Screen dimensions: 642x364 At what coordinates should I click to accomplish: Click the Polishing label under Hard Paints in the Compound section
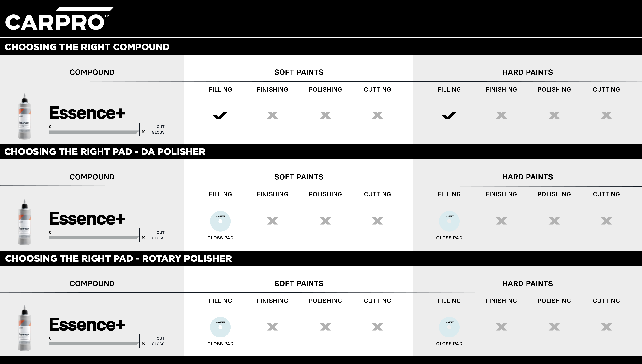coord(554,89)
